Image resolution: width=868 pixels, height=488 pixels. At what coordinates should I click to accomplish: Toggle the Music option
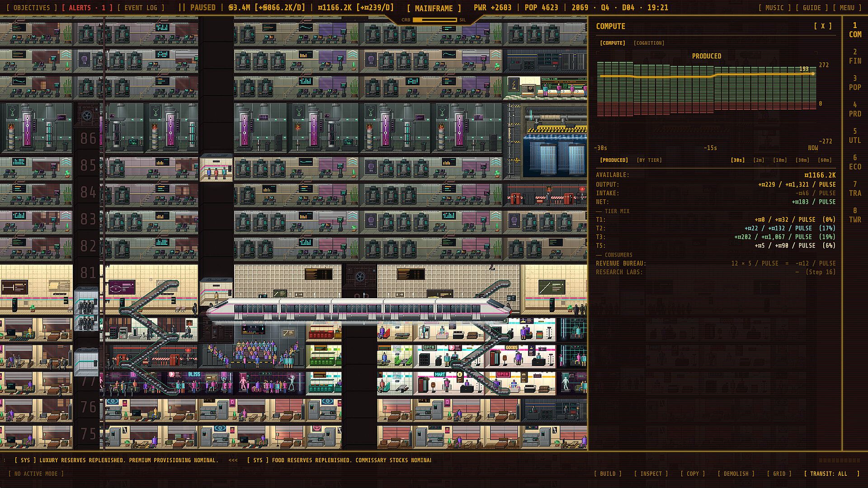774,8
